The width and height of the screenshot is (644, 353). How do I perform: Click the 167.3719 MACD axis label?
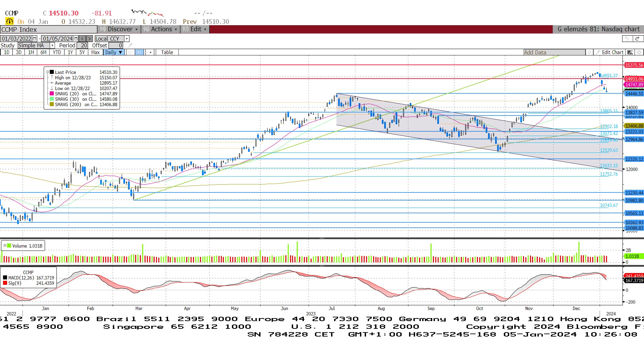point(634,280)
